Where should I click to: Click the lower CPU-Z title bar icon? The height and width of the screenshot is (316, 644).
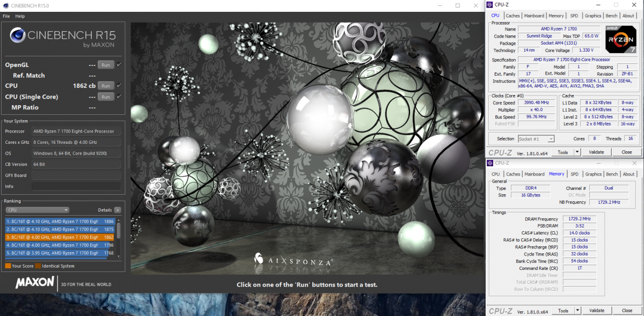coord(489,163)
